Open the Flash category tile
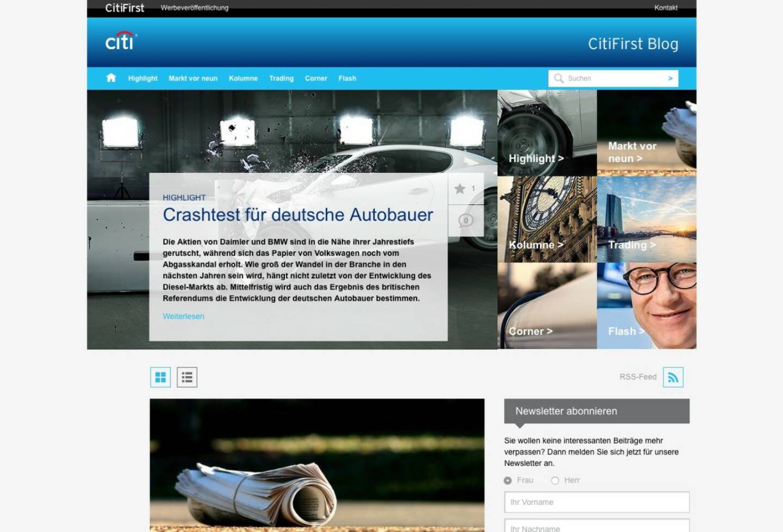 647,306
